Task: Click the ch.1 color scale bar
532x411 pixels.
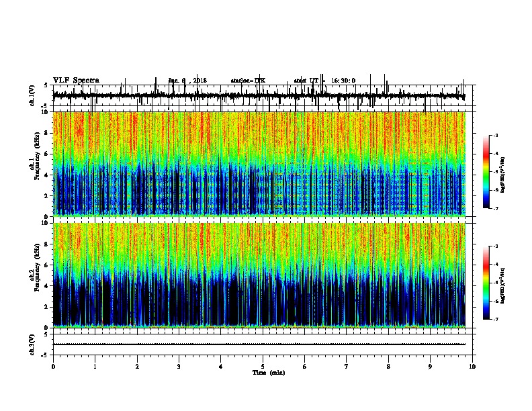Action: tap(486, 172)
